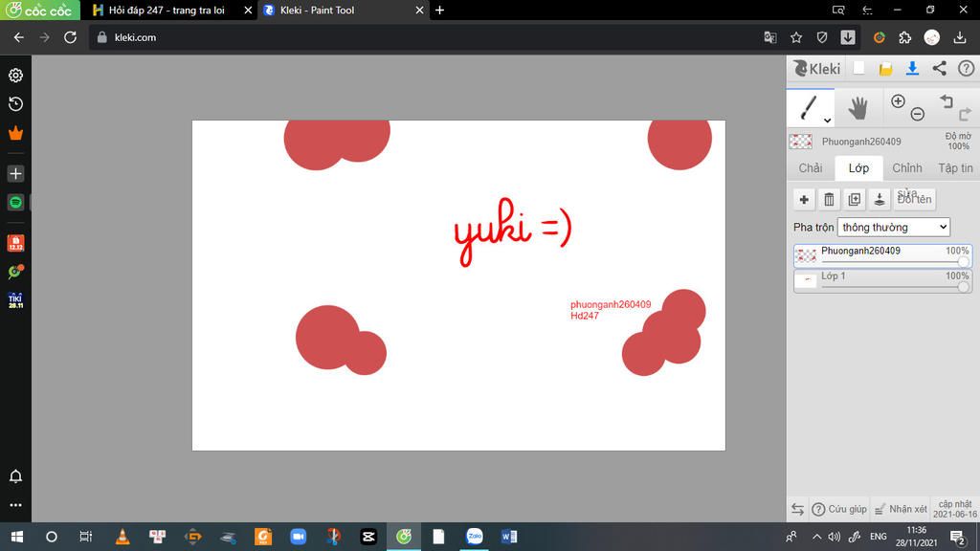This screenshot has height=551, width=980.
Task: Save the image with the download arrow
Action: pos(912,69)
